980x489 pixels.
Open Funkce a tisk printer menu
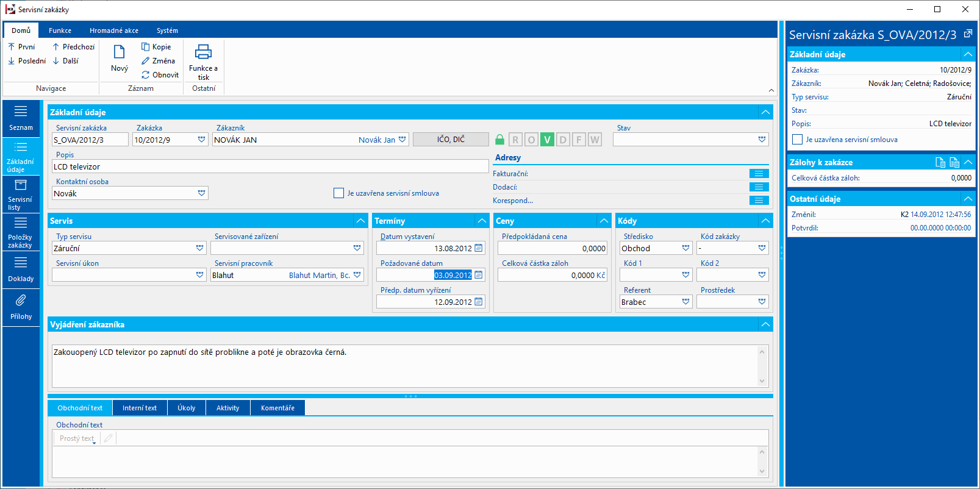pos(203,62)
